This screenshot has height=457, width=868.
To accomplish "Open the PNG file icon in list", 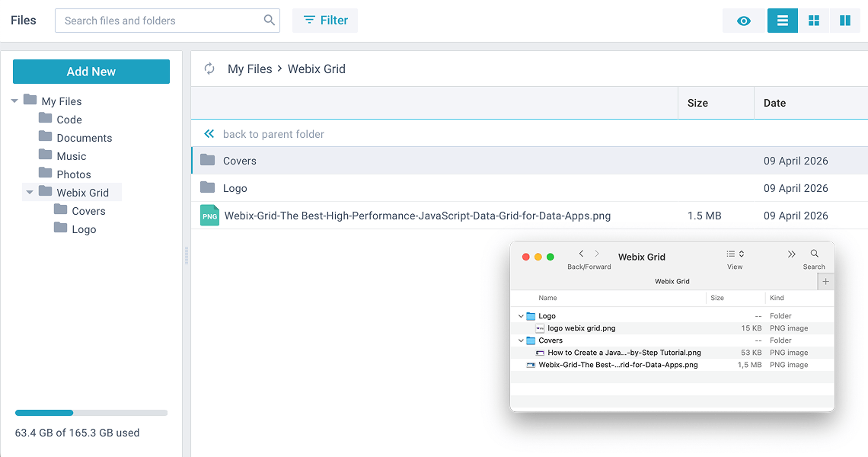I will pyautogui.click(x=209, y=216).
